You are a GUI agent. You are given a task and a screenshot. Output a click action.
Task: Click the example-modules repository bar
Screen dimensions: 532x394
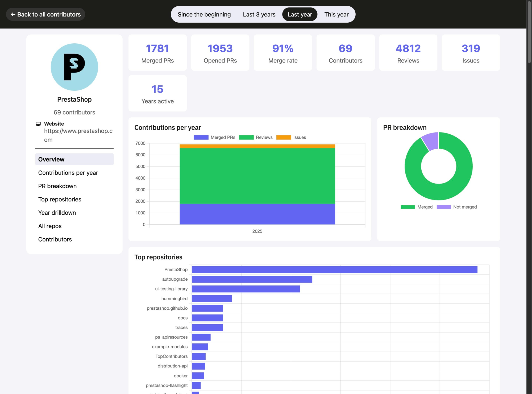200,347
